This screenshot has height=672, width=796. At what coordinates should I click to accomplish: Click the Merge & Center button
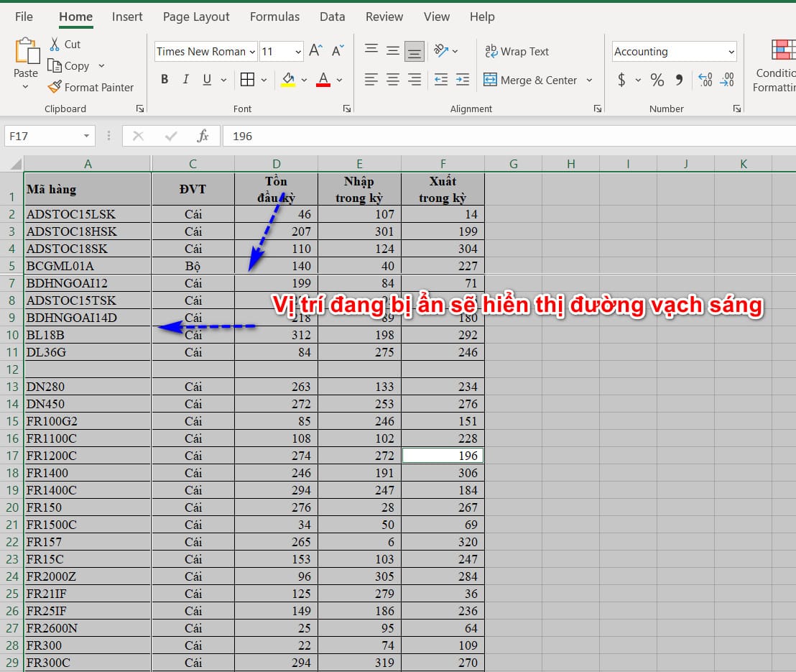[530, 80]
